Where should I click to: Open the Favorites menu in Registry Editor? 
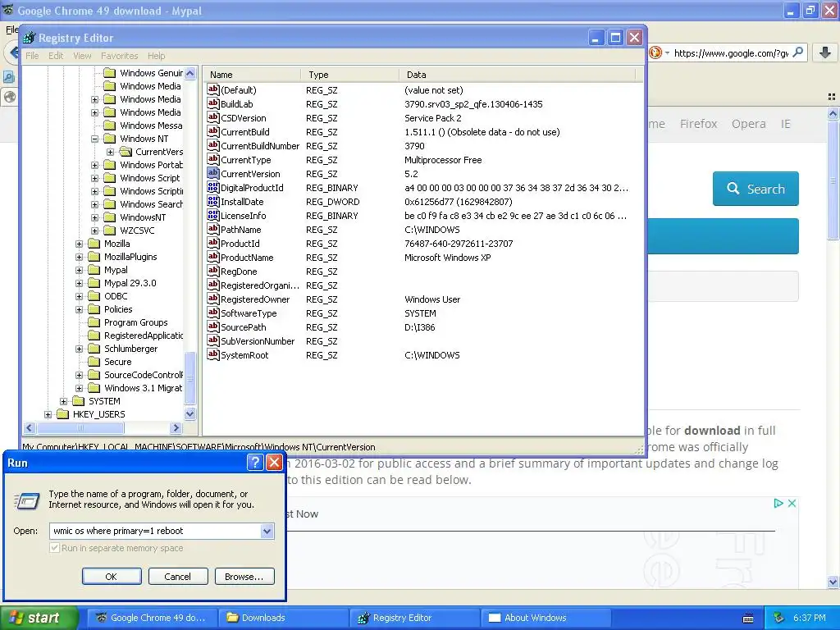[x=120, y=56]
